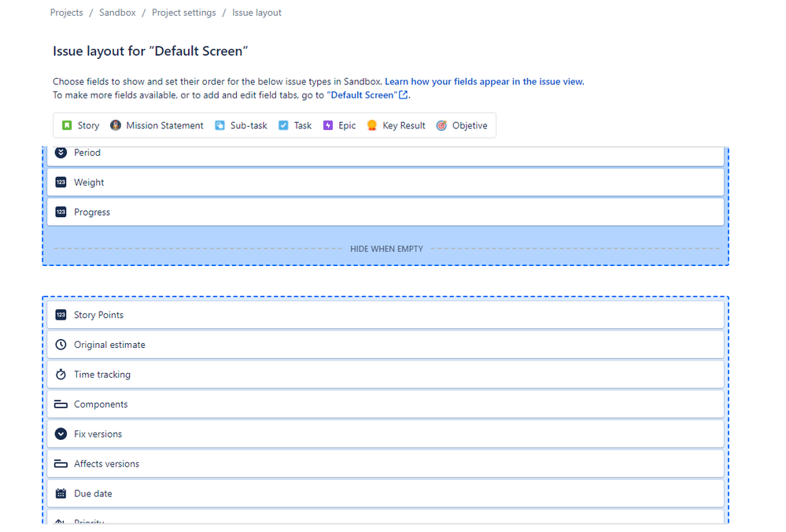Click the Components field icon
Viewport: 786px width, 532px height.
click(61, 405)
